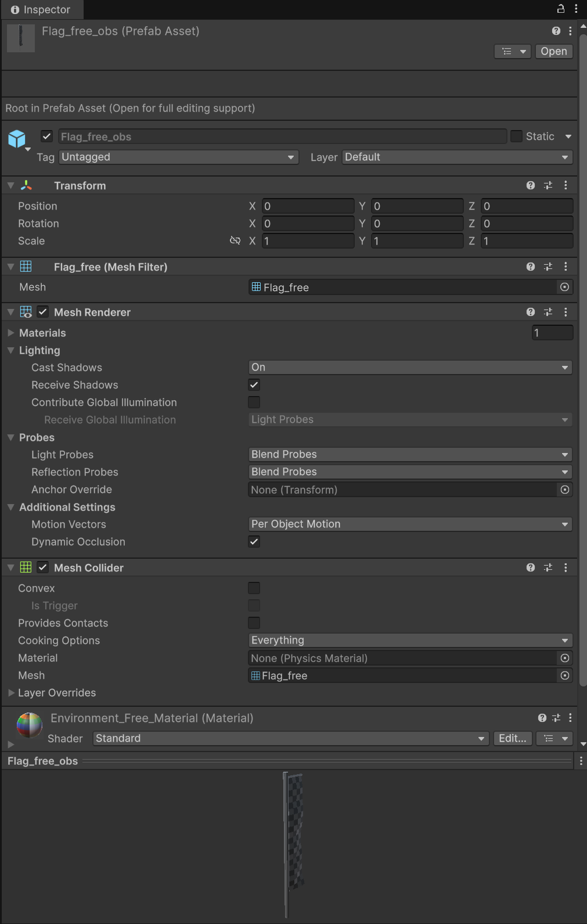587x924 pixels.
Task: Expand the Materials section
Action: pos(11,333)
